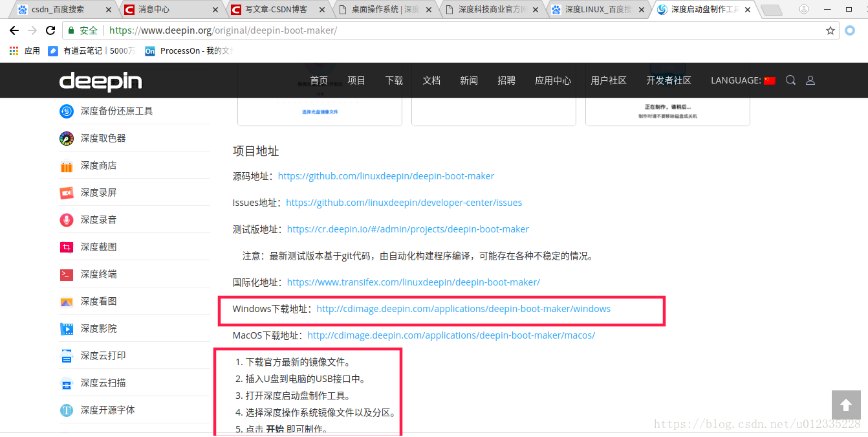Click the deepin logo in header
The width and height of the screenshot is (868, 437).
tap(100, 81)
